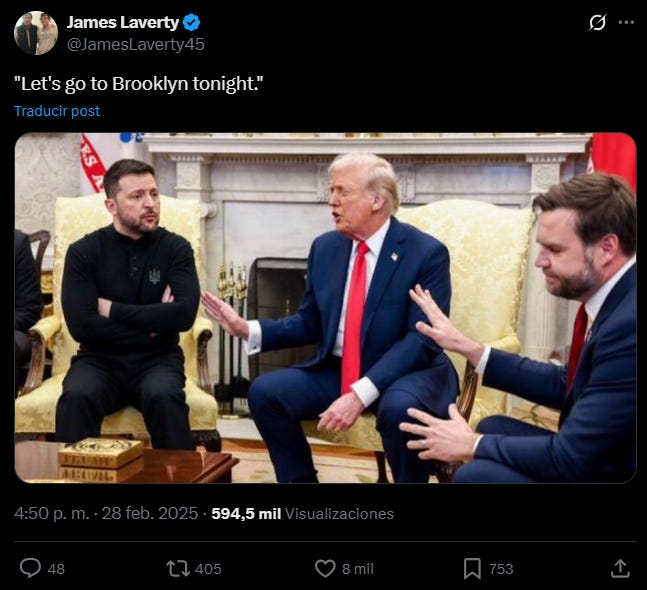Screen dimensions: 647x590
Task: Click the 48 replies count
Action: (56, 569)
